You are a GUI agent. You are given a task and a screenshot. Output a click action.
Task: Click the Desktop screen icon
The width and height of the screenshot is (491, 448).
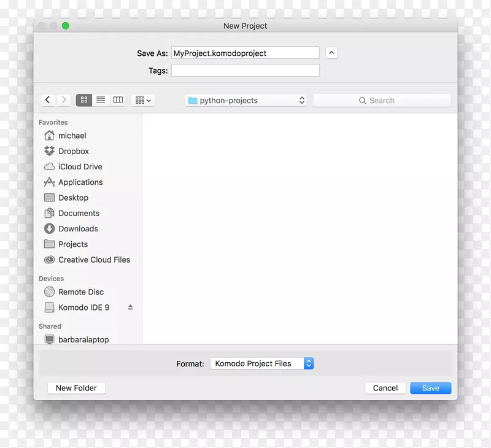(x=49, y=198)
